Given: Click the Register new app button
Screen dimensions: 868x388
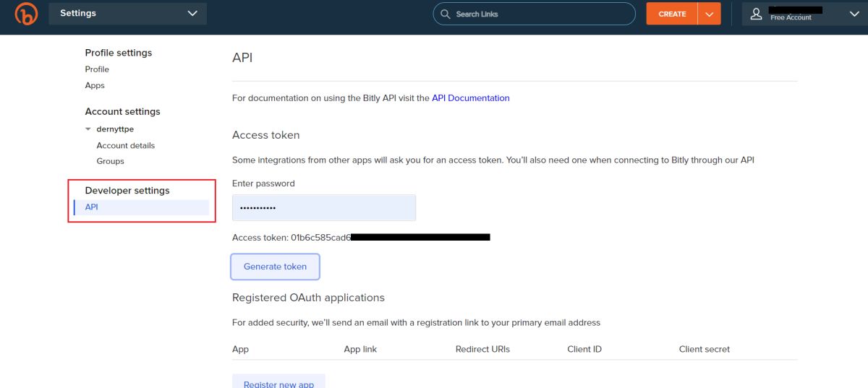Looking at the screenshot, I should click(278, 383).
